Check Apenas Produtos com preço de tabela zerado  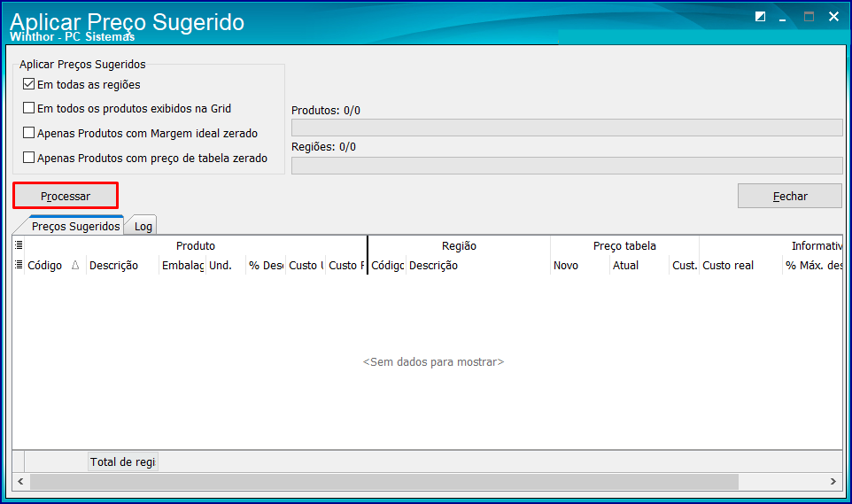(29, 158)
